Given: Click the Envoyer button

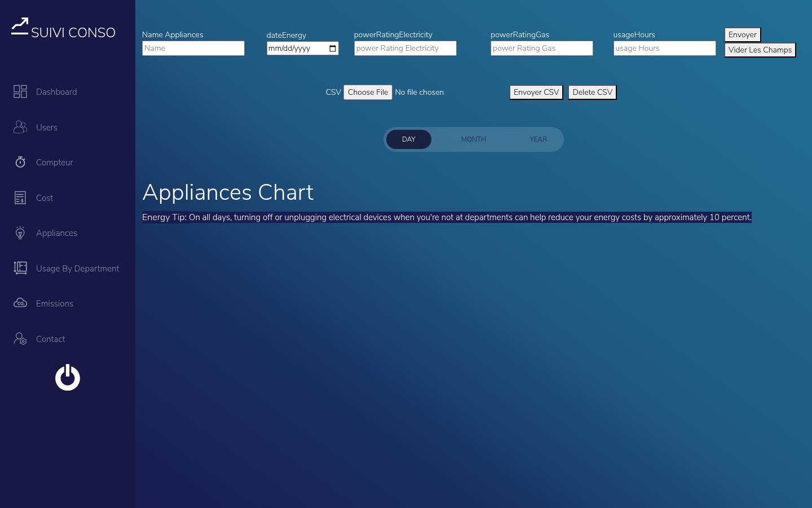Looking at the screenshot, I should click(x=743, y=35).
